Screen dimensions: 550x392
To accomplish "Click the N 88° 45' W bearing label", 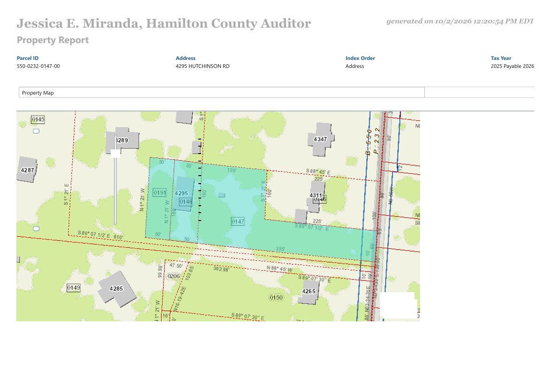I will (x=279, y=269).
